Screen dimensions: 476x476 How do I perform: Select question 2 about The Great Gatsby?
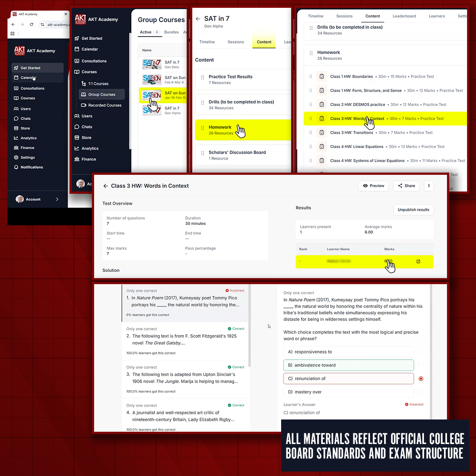(185, 341)
